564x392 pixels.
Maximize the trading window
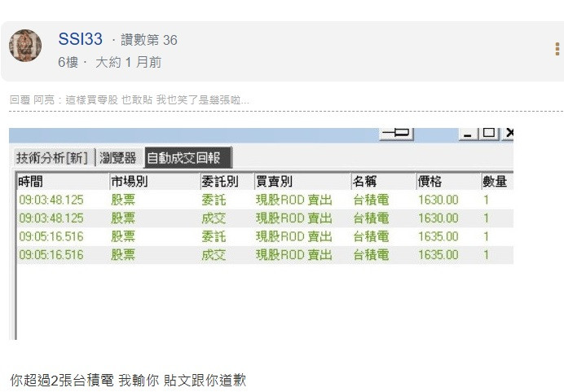tap(488, 133)
